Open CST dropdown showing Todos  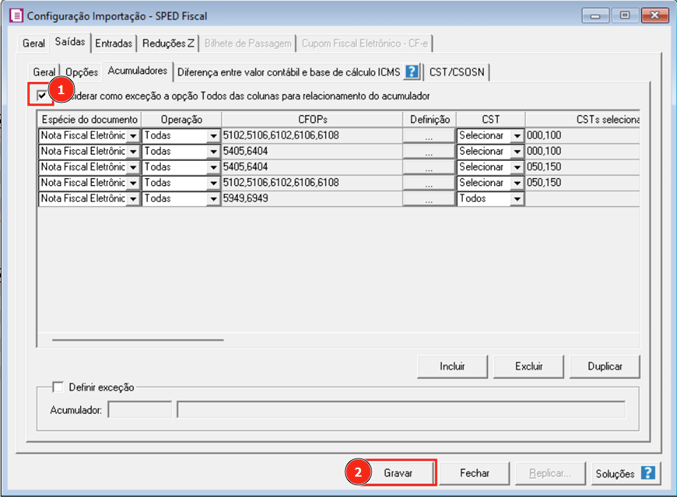(516, 199)
